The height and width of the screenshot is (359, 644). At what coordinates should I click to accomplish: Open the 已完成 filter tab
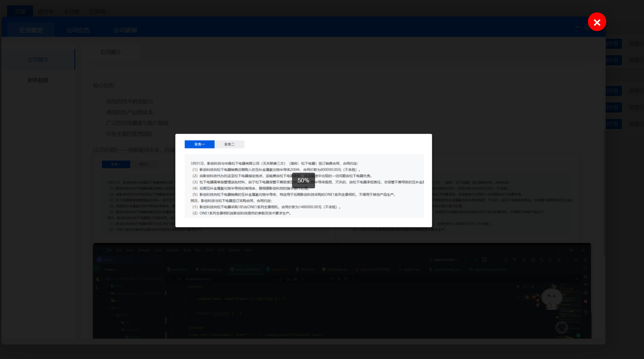click(97, 11)
